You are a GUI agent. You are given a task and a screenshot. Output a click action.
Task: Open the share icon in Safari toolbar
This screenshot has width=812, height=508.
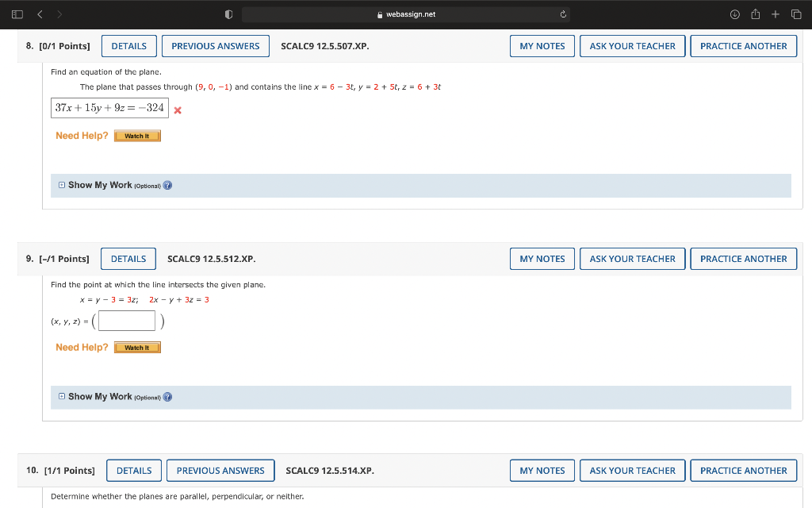[x=755, y=14]
